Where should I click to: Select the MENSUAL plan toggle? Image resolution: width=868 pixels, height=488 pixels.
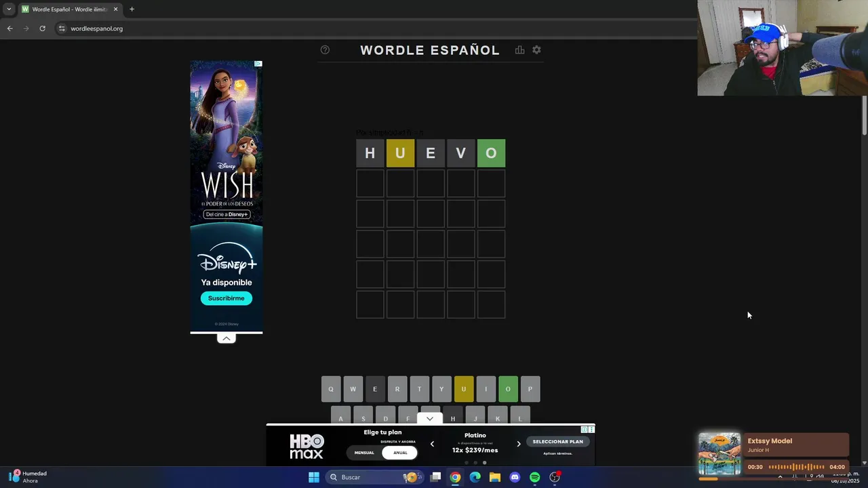click(364, 453)
